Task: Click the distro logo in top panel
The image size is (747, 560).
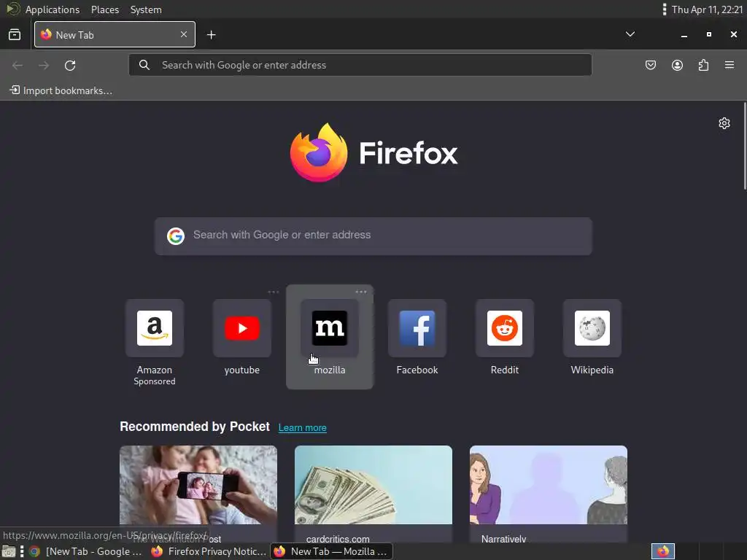Action: point(13,9)
